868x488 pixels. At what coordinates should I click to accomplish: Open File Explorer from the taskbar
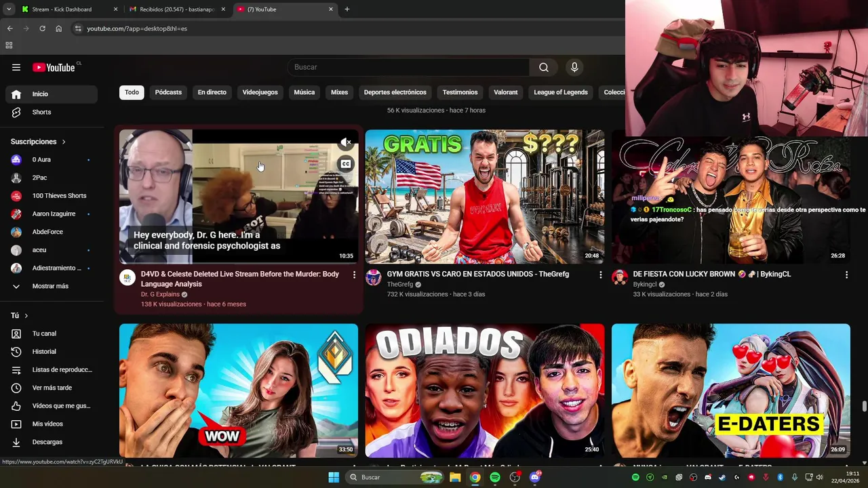point(455,478)
